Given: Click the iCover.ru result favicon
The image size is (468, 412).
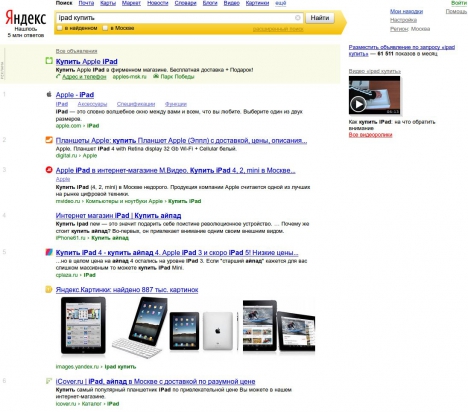Looking at the screenshot, I should (x=49, y=381).
